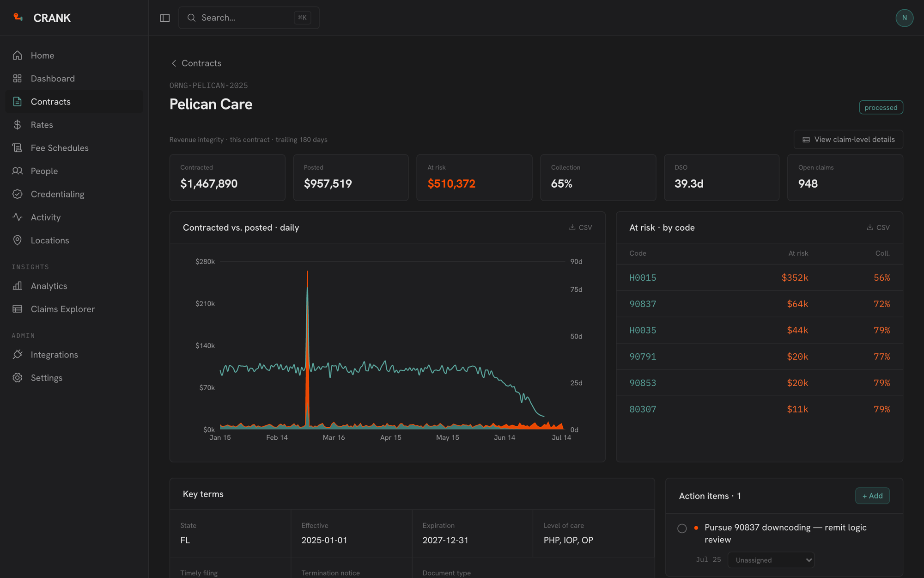
Task: Open the user avatar N
Action: pyautogui.click(x=904, y=18)
